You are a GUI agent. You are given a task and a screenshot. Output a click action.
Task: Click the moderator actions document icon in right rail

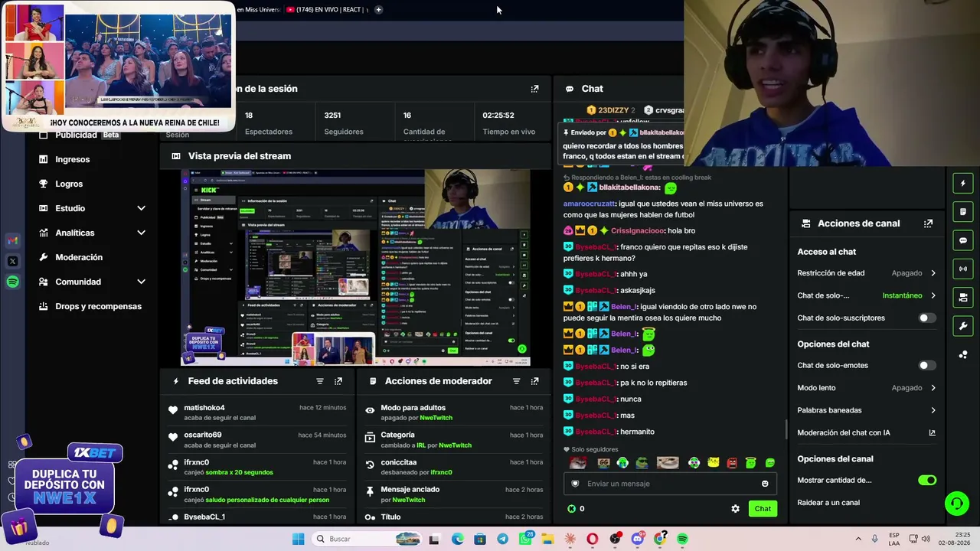pos(963,211)
